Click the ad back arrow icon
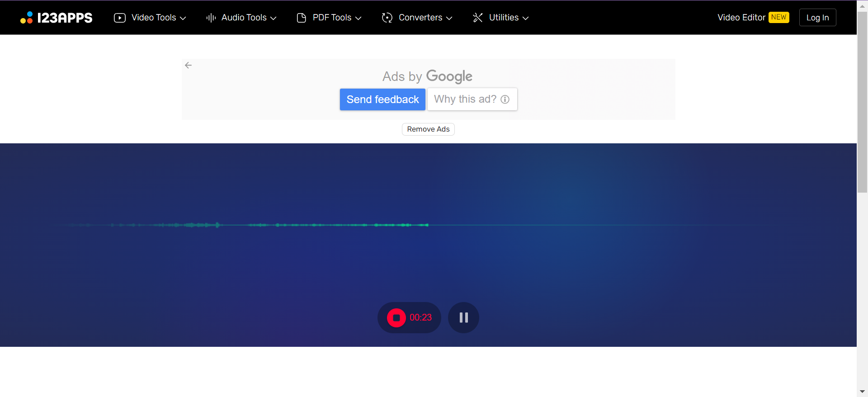868x397 pixels. pos(189,66)
